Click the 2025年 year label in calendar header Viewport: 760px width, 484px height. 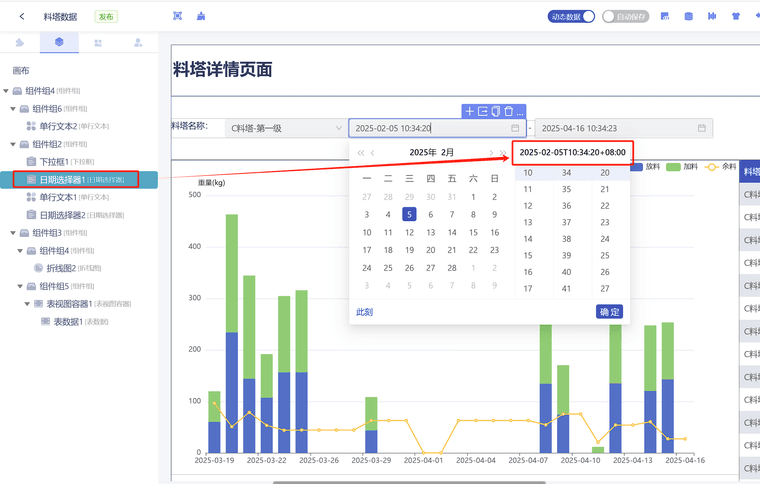coord(423,152)
